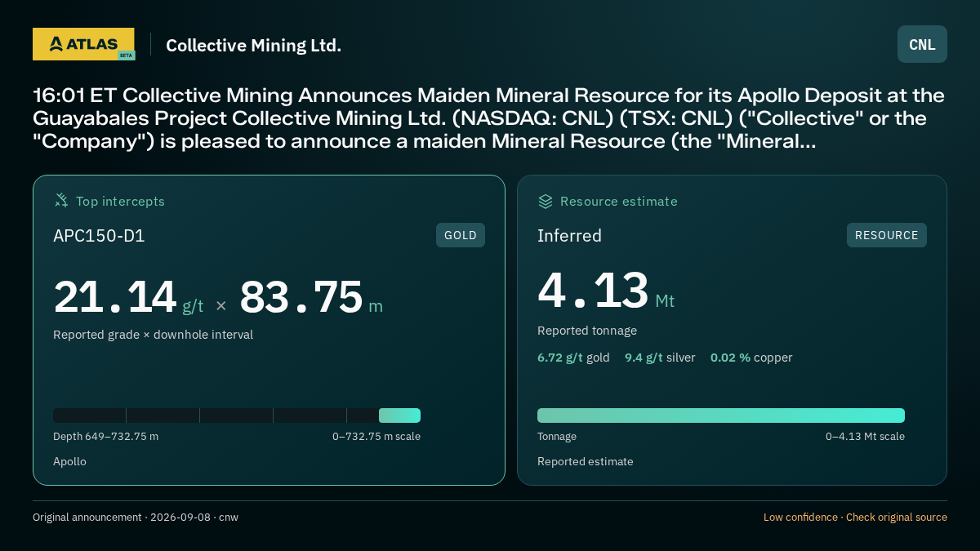This screenshot has width=980, height=551.
Task: Click the CNL ticker badge
Action: (x=922, y=44)
